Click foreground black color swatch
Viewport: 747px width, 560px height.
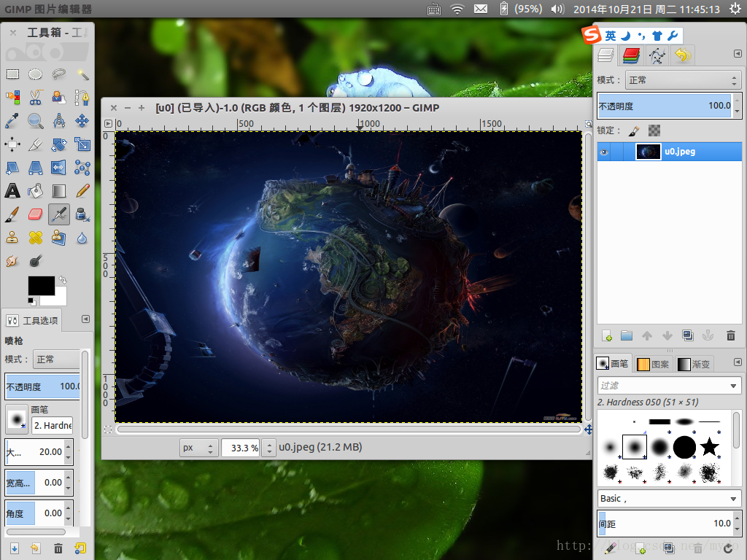click(41, 286)
